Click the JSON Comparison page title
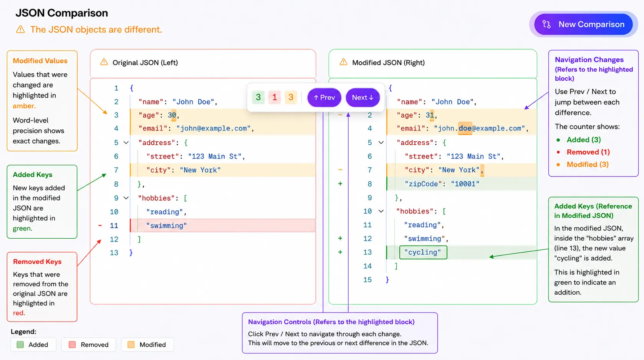 point(62,13)
